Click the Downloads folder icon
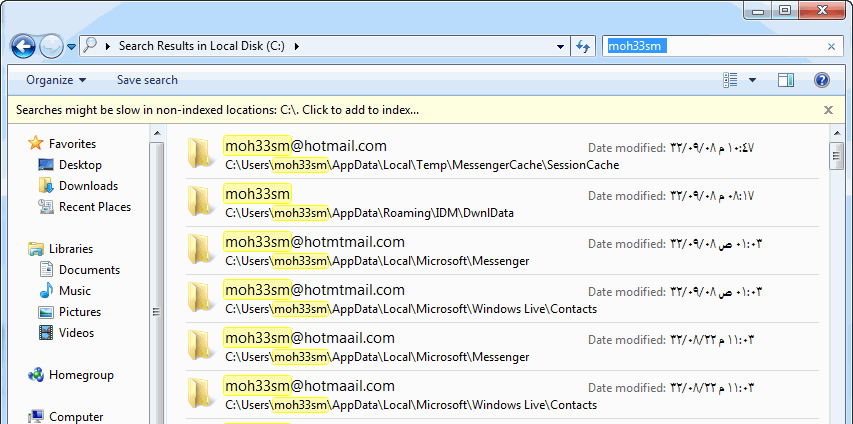853x424 pixels. (x=46, y=186)
